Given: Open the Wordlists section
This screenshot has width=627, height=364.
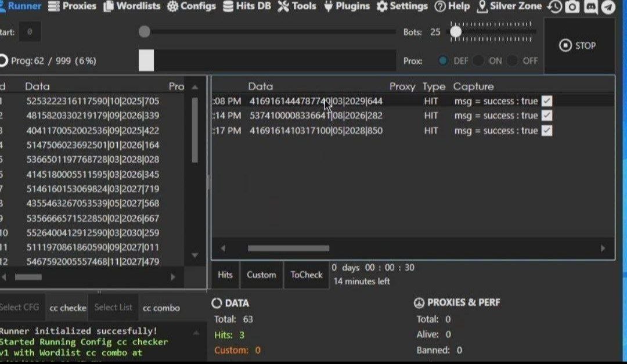Looking at the screenshot, I should click(x=132, y=6).
